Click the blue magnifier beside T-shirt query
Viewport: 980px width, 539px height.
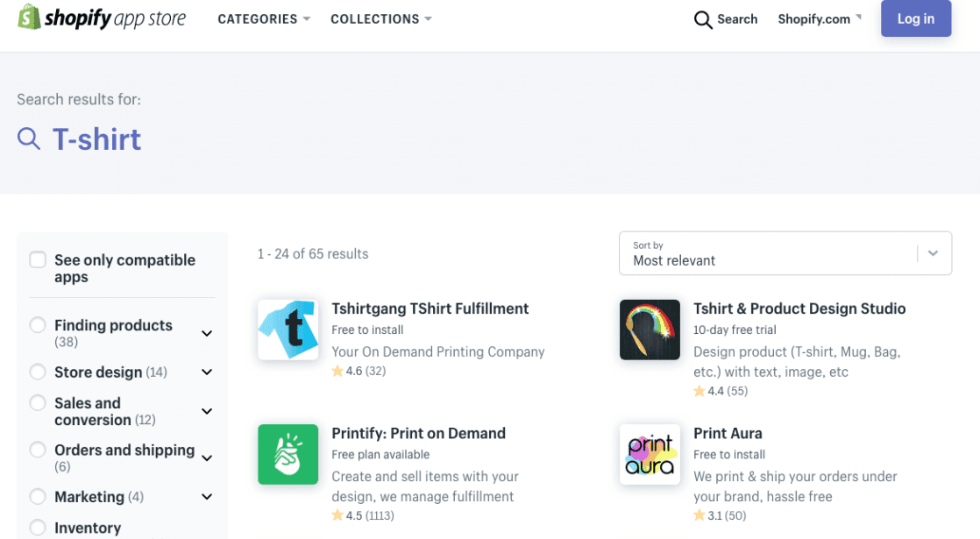[29, 138]
